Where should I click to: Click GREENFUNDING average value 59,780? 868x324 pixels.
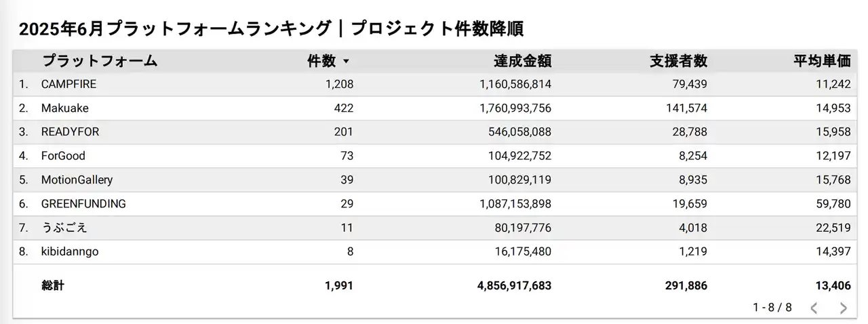(832, 203)
